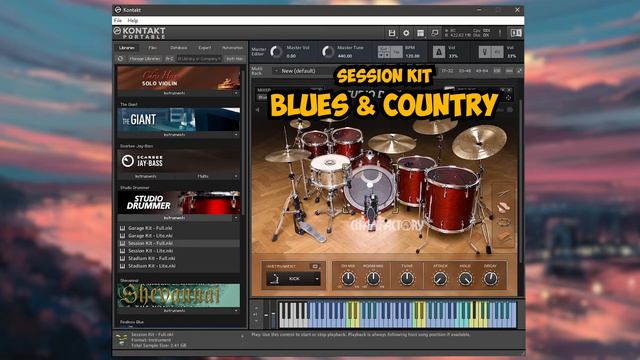
Task: Click the Instr Nav button
Action: (x=235, y=59)
